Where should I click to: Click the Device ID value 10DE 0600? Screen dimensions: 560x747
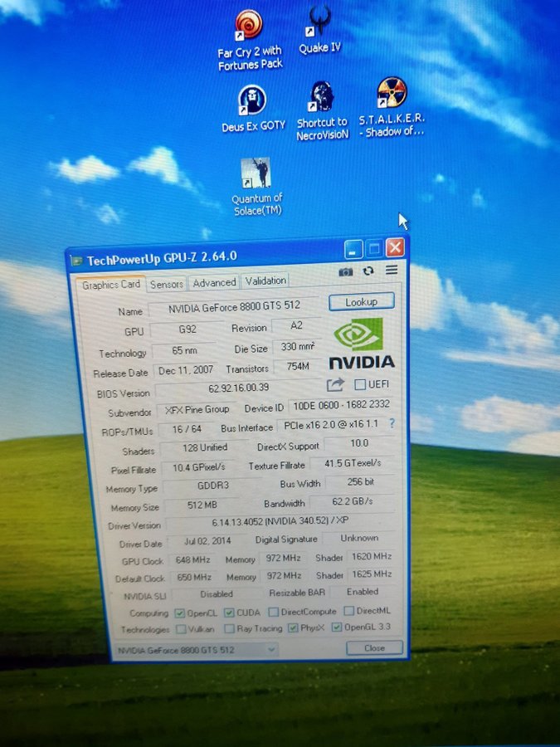pyautogui.click(x=341, y=404)
